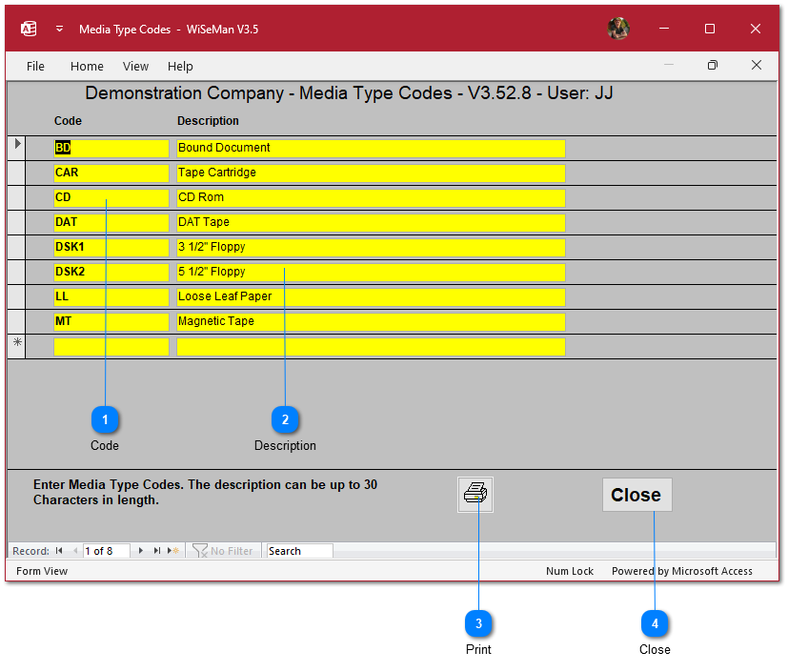Screen dimensions: 788x672
Task: Create a new blank record via navigator
Action: [x=172, y=551]
